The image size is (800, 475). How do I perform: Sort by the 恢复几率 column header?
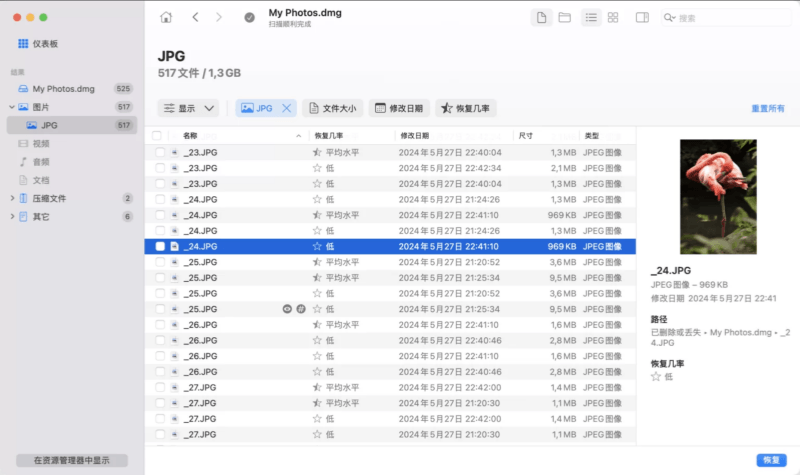tap(329, 136)
